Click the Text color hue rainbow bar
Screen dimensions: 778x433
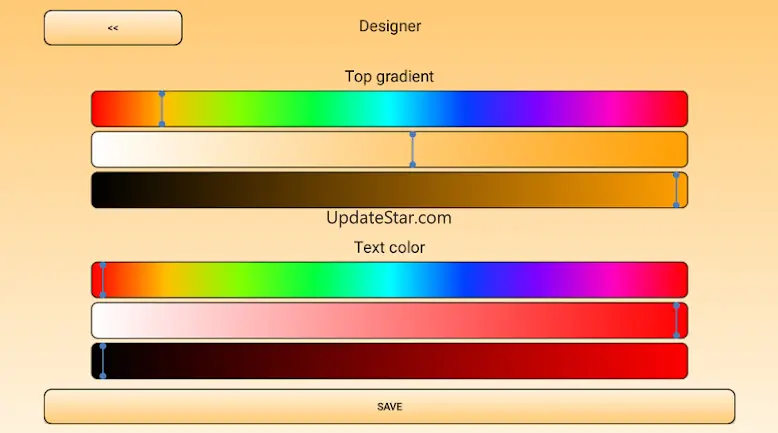pos(389,280)
